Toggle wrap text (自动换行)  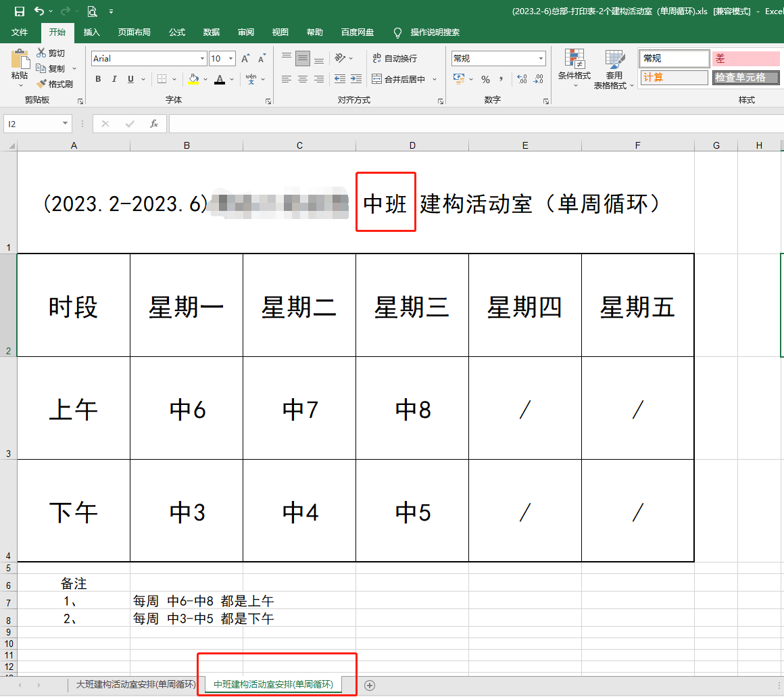395,59
